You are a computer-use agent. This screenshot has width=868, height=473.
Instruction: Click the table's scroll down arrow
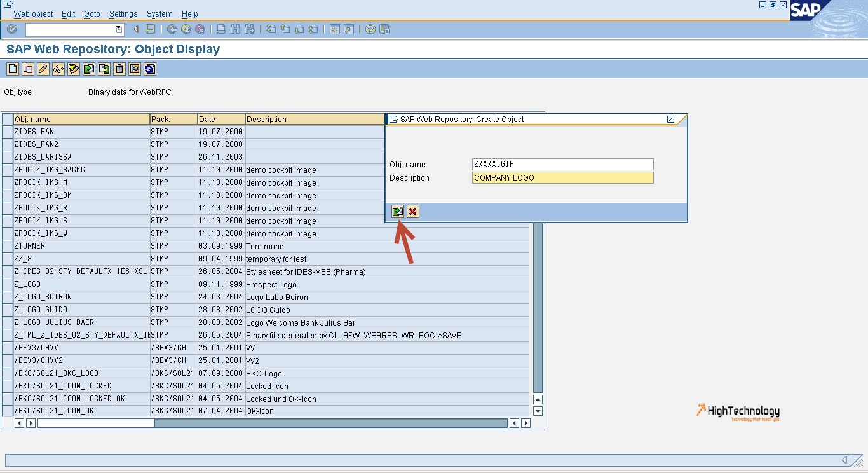point(538,411)
